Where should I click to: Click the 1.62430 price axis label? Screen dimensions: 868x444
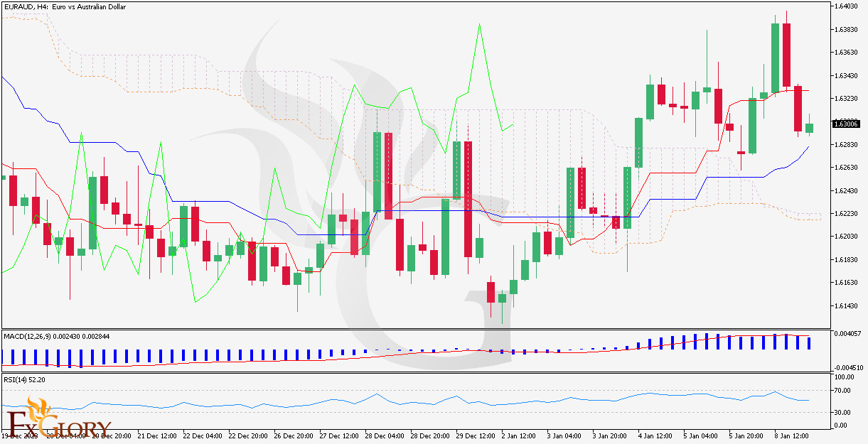tap(847, 191)
